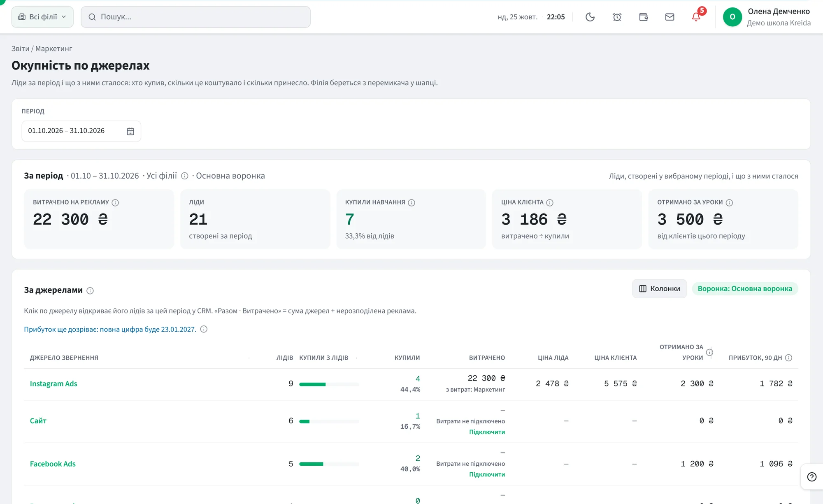Toggle dark mode moon icon

590,17
